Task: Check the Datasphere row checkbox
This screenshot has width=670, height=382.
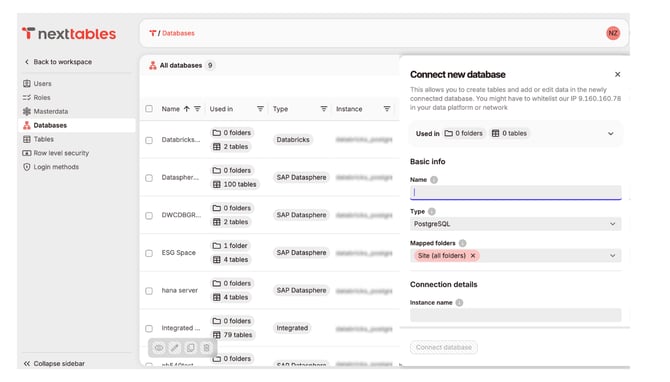Action: tap(149, 178)
